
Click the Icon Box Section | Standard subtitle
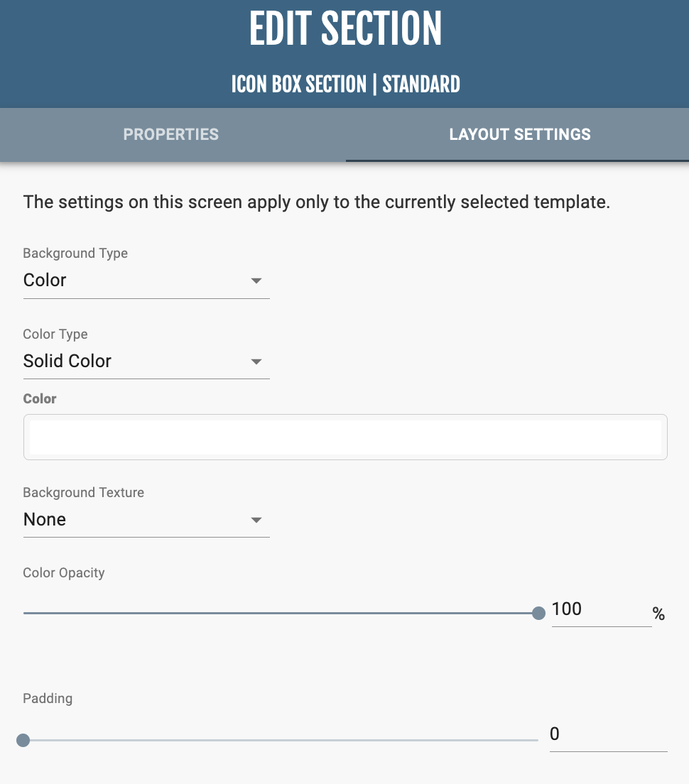coord(345,85)
